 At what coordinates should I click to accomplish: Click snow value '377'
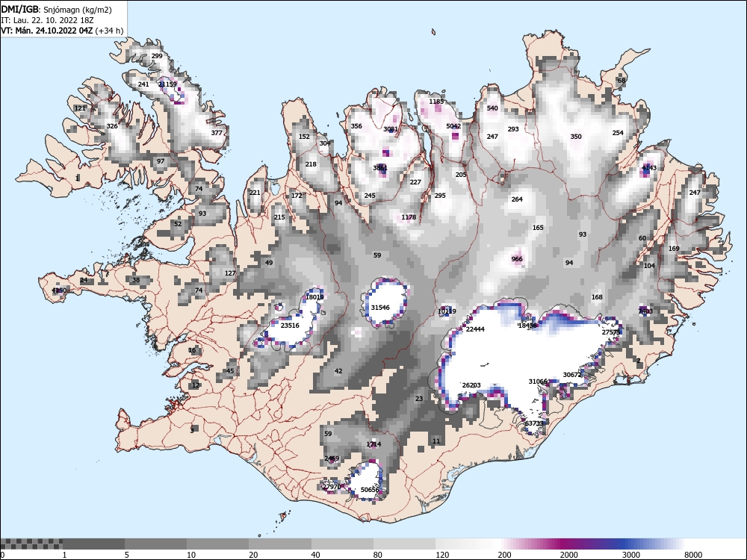pyautogui.click(x=217, y=133)
